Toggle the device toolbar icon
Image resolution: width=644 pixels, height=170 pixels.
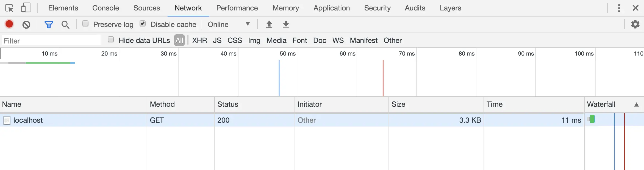pyautogui.click(x=26, y=8)
